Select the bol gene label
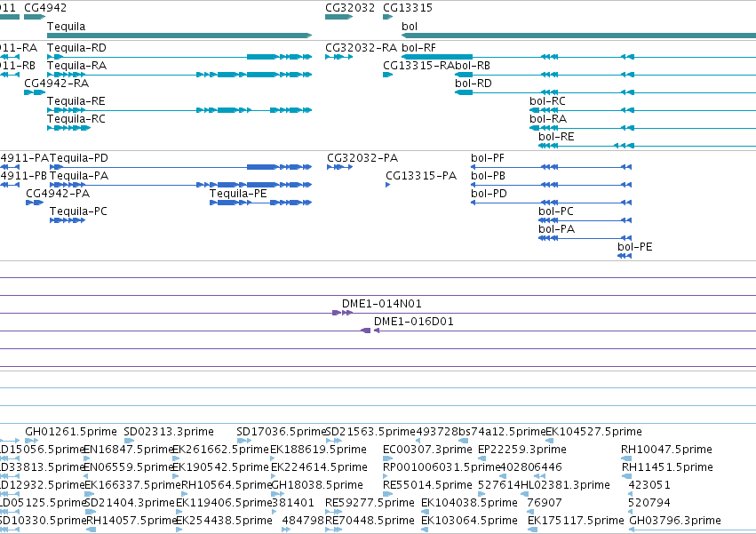756x534 pixels. pos(410,27)
